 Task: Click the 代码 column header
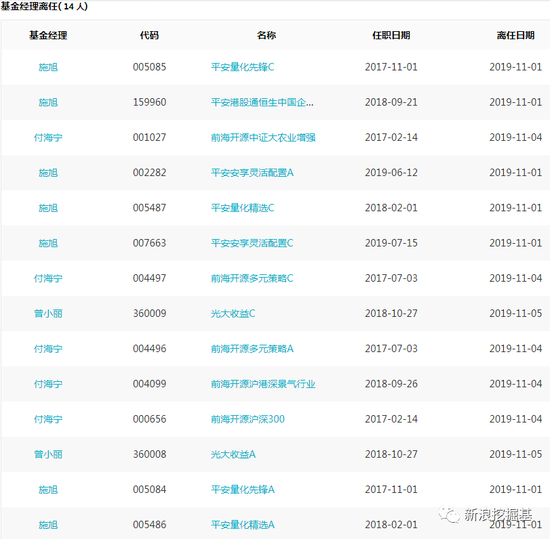pyautogui.click(x=149, y=35)
